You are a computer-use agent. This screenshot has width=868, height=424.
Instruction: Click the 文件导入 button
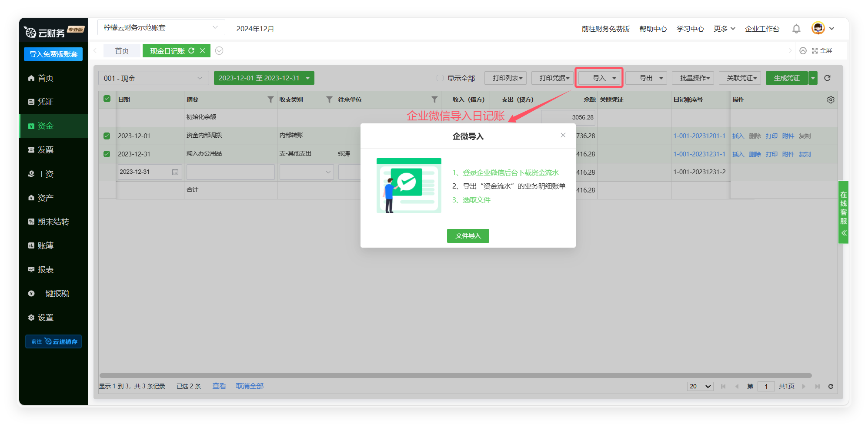[468, 236]
